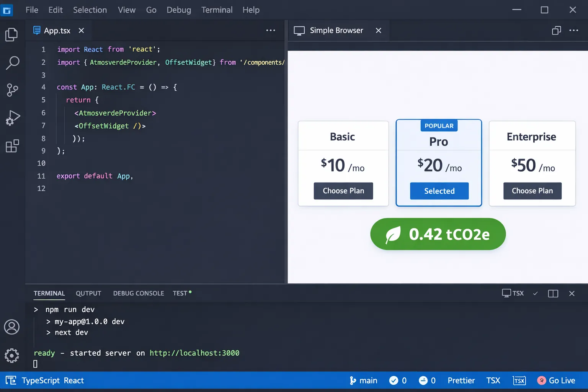Minimize the editor window
The image size is (588, 392).
pos(517,10)
